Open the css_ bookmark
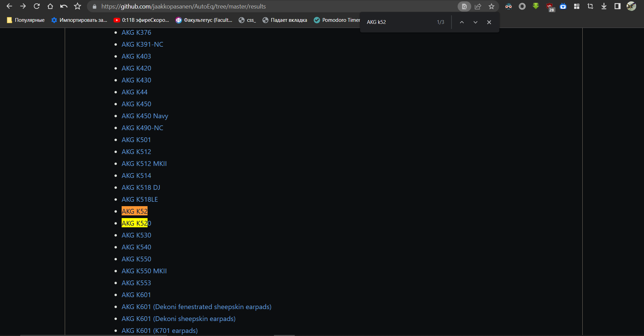Screen dimensions: 644x336 247,20
